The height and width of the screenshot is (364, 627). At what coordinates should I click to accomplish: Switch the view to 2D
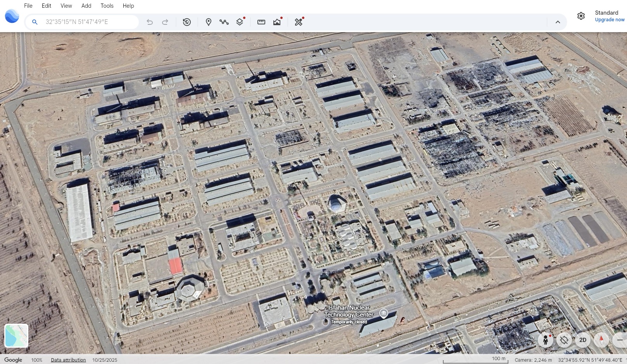(583, 340)
